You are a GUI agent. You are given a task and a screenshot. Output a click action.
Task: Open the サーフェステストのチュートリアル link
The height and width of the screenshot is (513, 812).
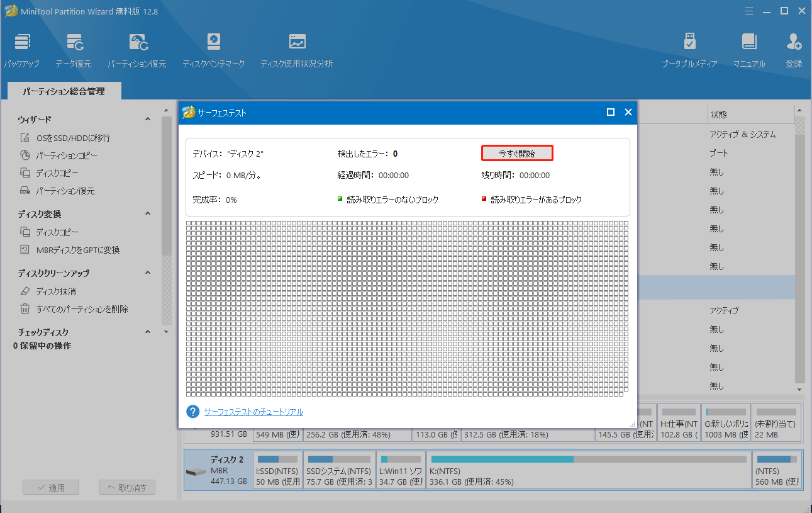[253, 412]
